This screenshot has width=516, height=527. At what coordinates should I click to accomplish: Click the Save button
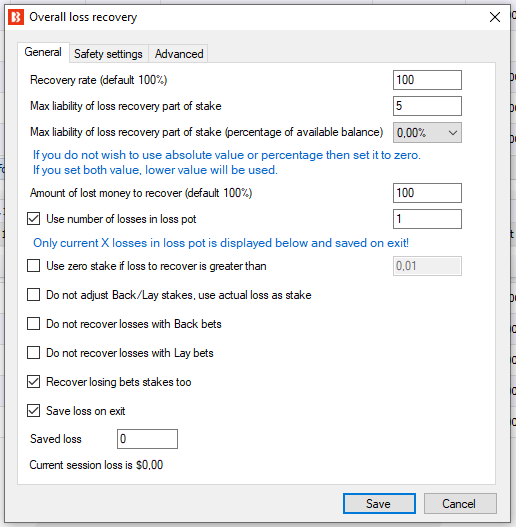[379, 503]
